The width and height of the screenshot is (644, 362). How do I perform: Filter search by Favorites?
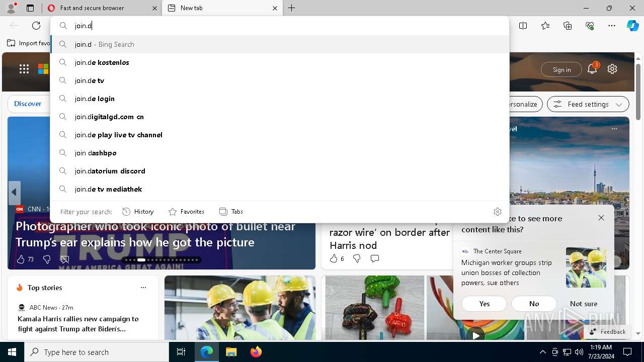point(186,212)
